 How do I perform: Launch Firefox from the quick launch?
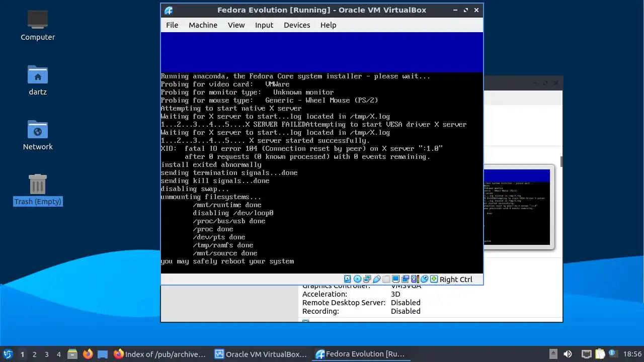(x=88, y=354)
